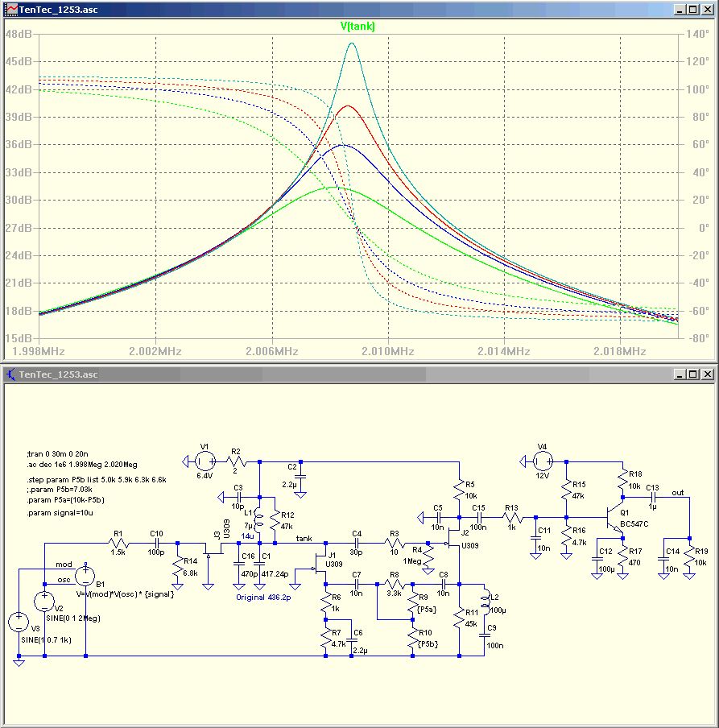This screenshot has width=719, height=728.
Task: Select JFET J2 U309 symbol
Action: [453, 539]
